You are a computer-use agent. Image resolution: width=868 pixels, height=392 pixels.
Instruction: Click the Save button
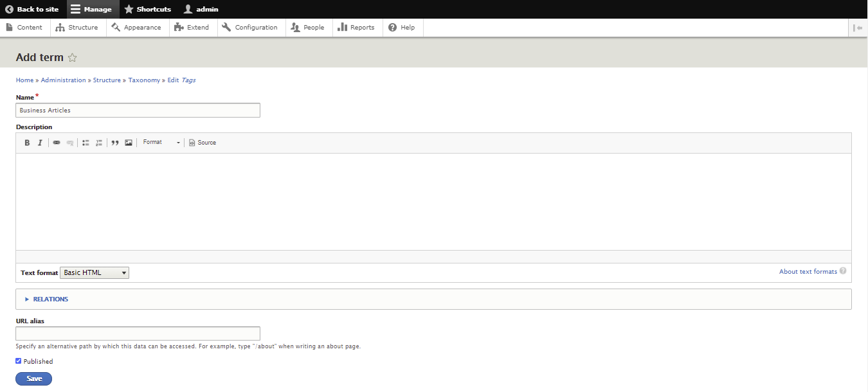pos(33,379)
